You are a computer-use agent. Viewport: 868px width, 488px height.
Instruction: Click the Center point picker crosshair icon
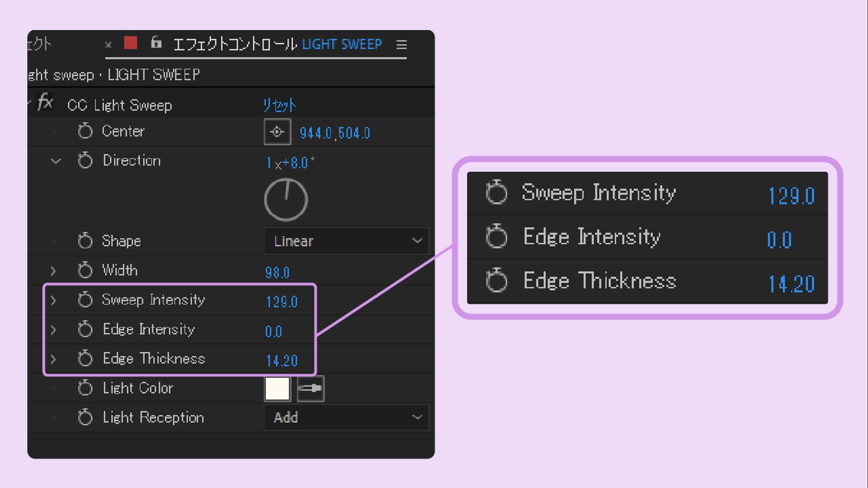point(277,132)
